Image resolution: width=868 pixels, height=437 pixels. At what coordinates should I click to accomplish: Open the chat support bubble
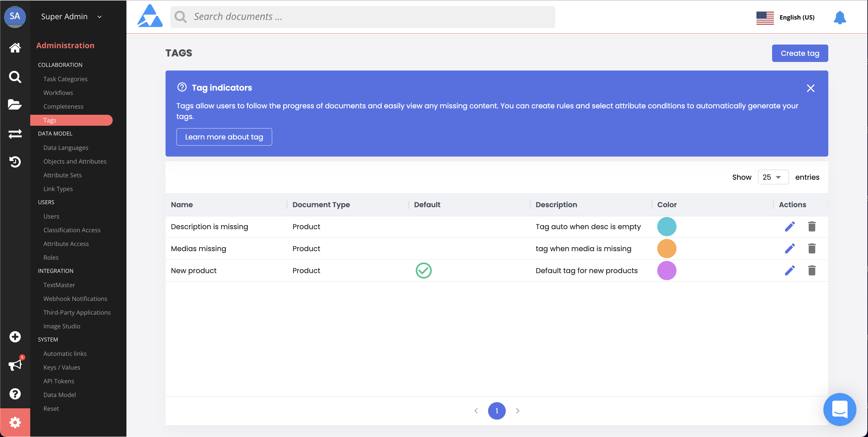pyautogui.click(x=839, y=410)
